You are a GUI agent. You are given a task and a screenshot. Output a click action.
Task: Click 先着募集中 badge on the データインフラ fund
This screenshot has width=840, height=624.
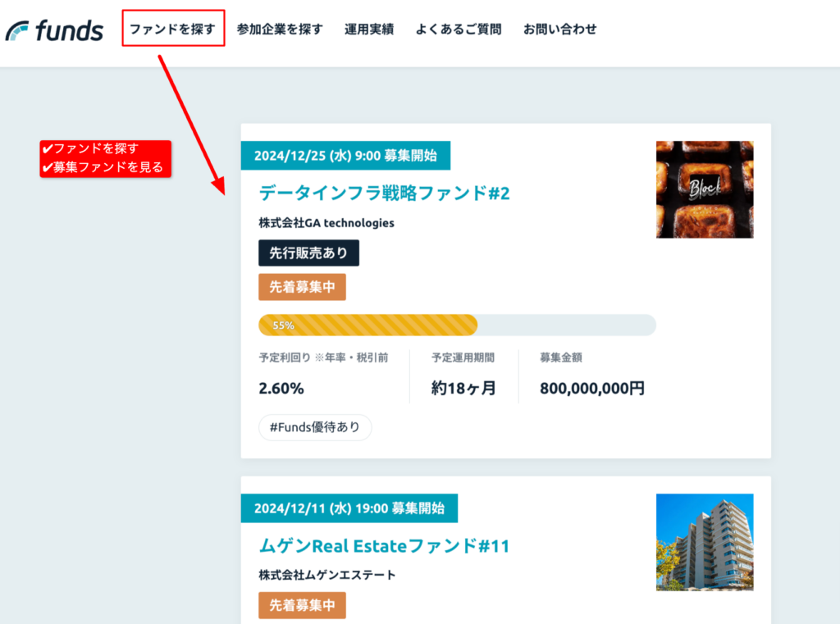pyautogui.click(x=302, y=287)
